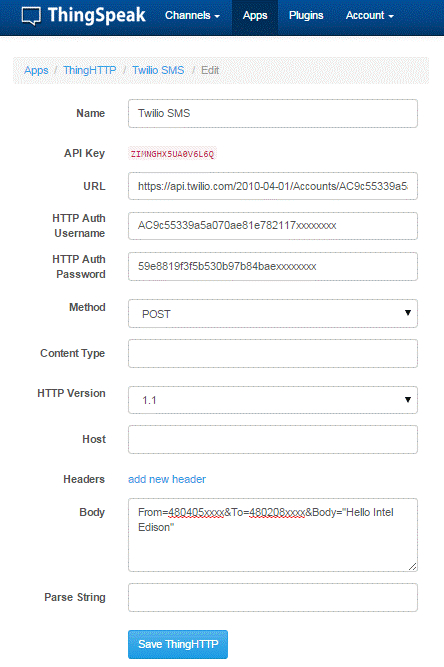
Task: Click the Save ThingHTTP button
Action: [x=178, y=644]
